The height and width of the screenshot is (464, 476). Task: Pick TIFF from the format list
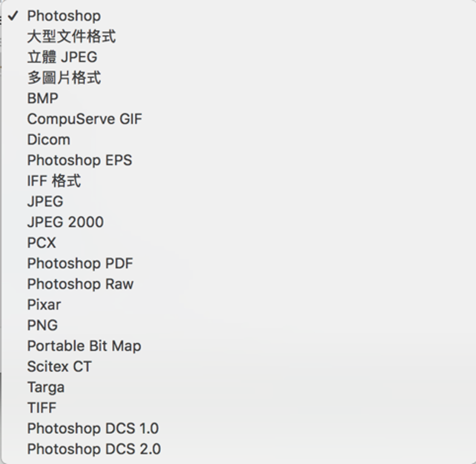click(239, 408)
